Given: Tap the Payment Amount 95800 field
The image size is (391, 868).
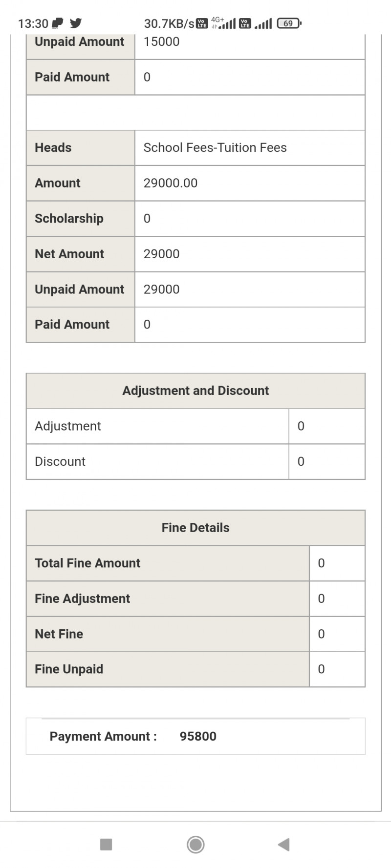Looking at the screenshot, I should (x=197, y=736).
